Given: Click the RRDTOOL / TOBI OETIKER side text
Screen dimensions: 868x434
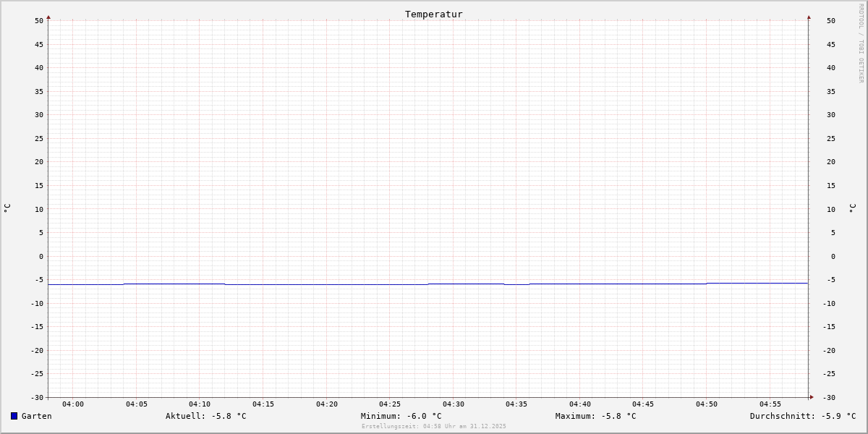Looking at the screenshot, I should [x=861, y=43].
